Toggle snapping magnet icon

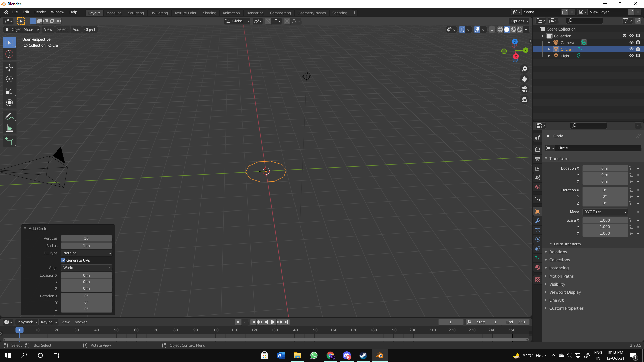[x=268, y=21]
